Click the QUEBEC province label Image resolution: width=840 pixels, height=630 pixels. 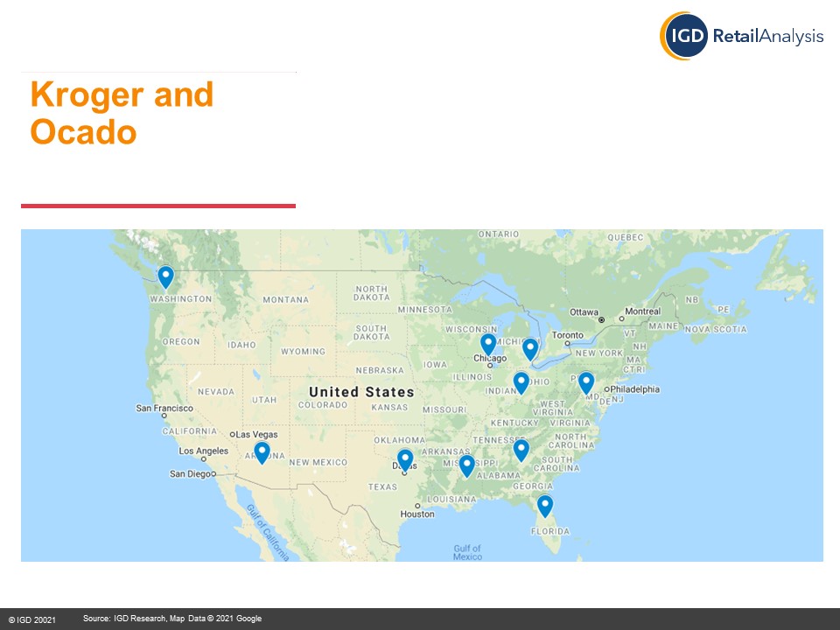tap(625, 237)
